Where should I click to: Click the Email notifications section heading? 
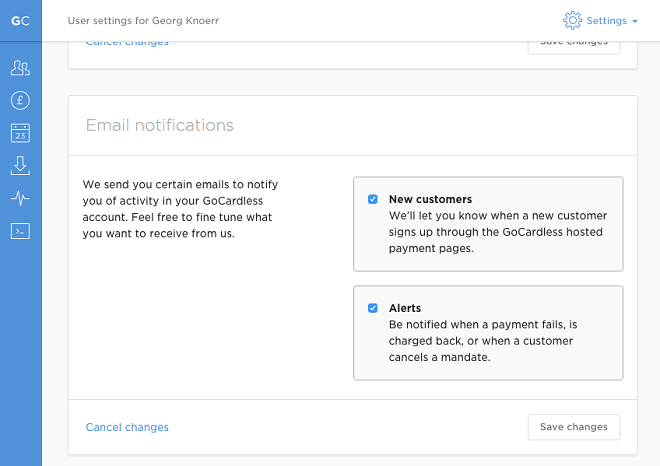[x=160, y=125]
